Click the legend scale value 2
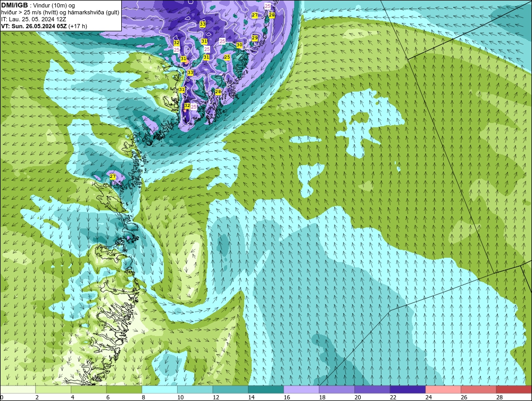 (37, 397)
